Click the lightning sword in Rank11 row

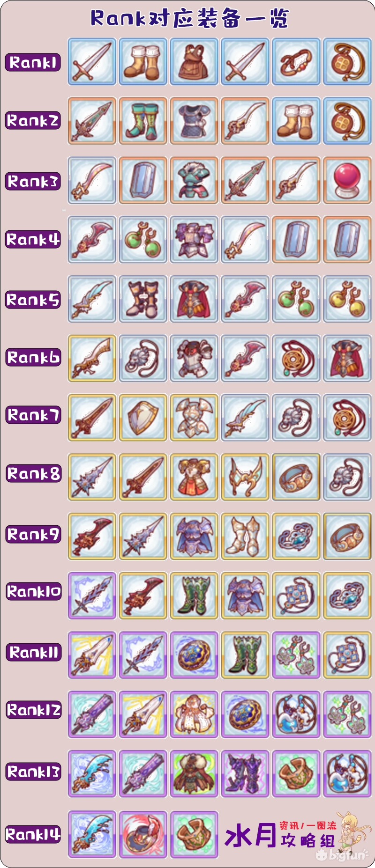[92, 655]
